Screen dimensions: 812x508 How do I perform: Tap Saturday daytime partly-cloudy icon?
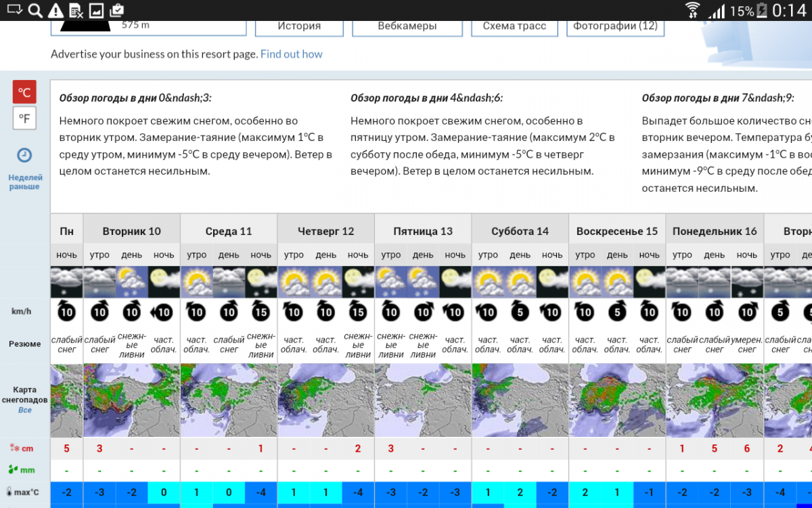tap(520, 282)
